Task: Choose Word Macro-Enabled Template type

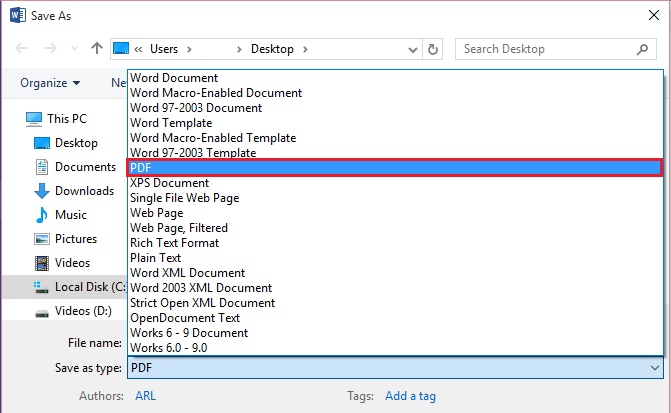Action: coord(395,138)
